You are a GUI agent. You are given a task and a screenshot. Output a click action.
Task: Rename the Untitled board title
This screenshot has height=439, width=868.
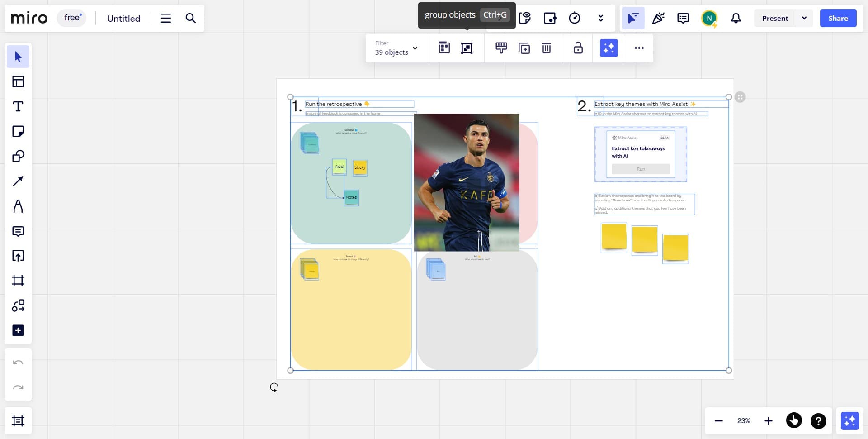click(x=123, y=18)
